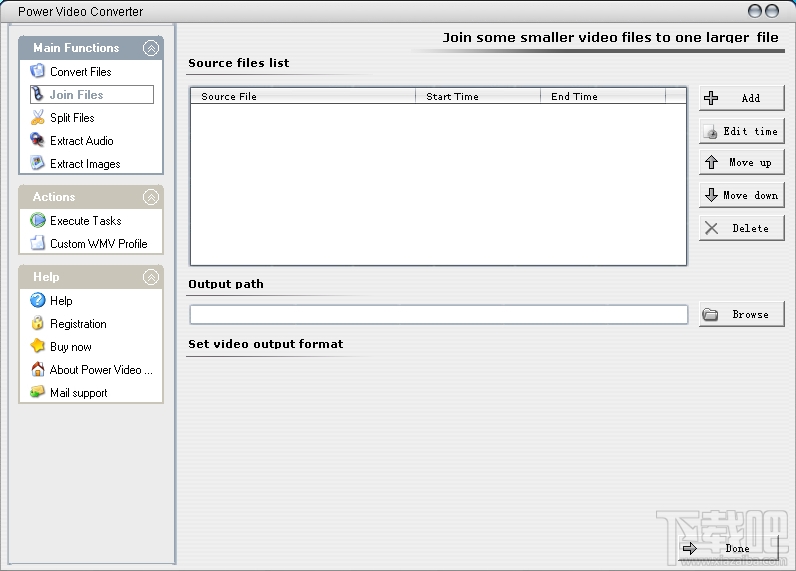Open the Buy now link
Viewport: 796px width, 571px height.
click(x=71, y=347)
